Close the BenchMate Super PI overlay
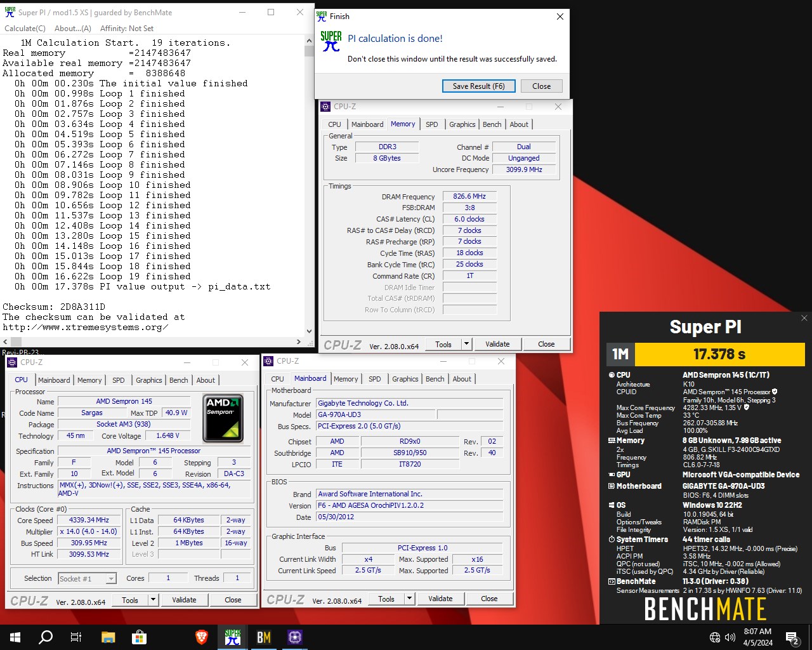 click(804, 318)
